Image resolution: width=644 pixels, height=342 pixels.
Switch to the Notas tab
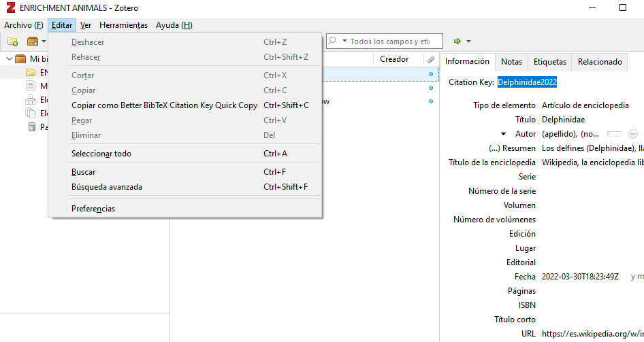coord(511,62)
